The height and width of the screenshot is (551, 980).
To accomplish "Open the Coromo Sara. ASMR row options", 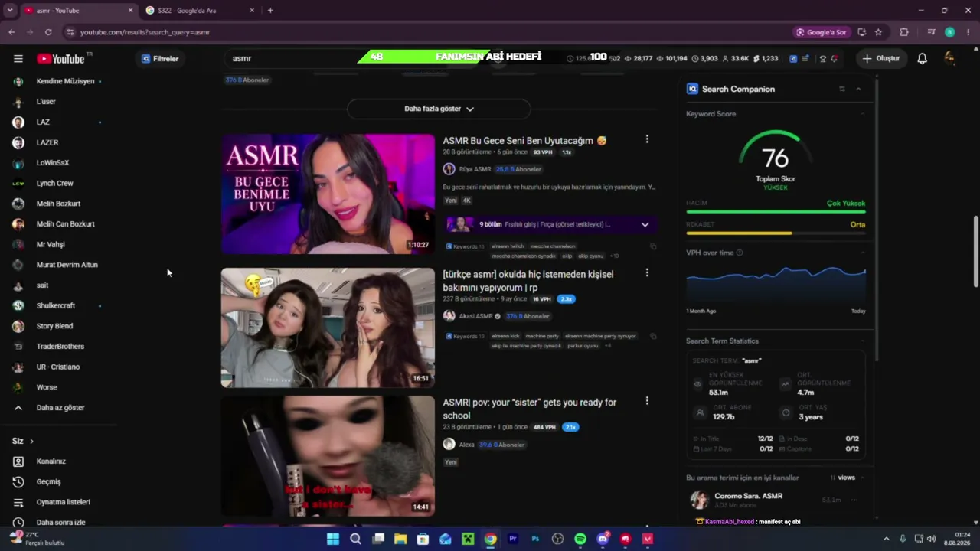I will (854, 500).
